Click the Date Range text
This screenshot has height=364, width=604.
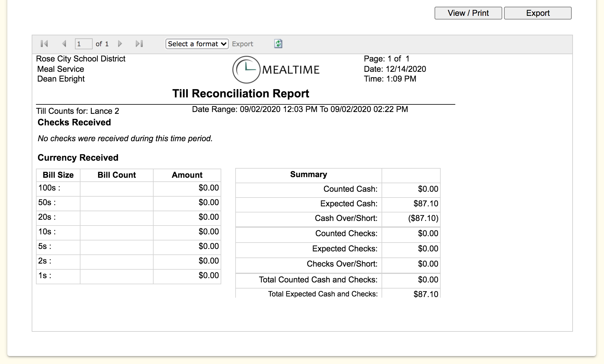tap(300, 109)
